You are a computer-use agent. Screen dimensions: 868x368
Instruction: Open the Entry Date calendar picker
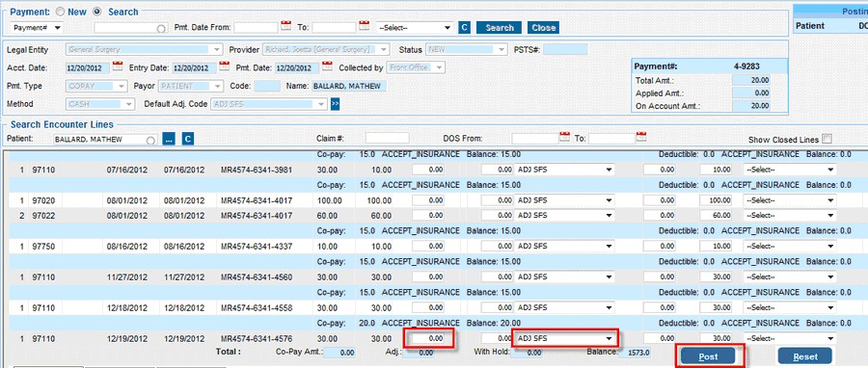pyautogui.click(x=224, y=66)
